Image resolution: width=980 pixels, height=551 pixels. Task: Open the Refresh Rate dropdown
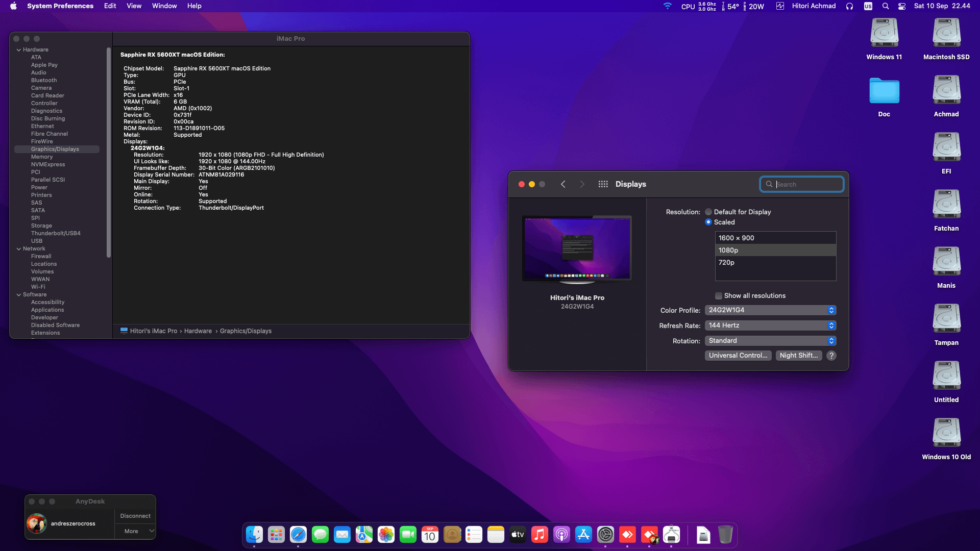point(770,325)
